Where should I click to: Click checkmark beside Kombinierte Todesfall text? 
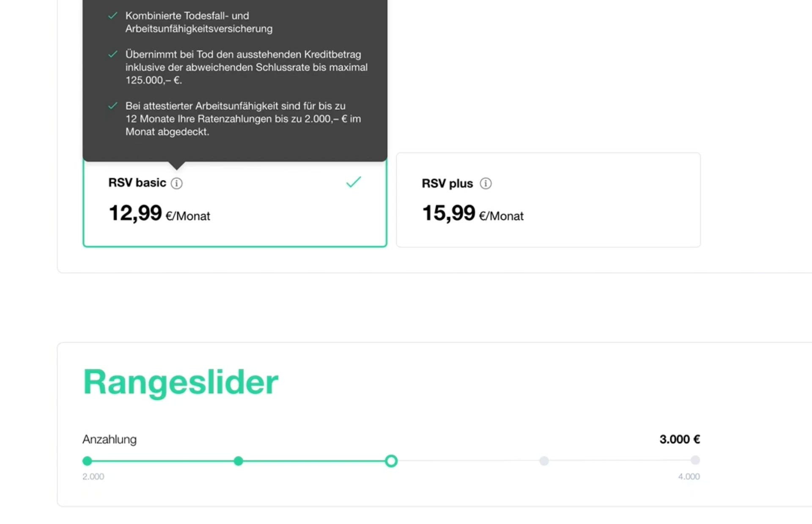click(x=112, y=16)
